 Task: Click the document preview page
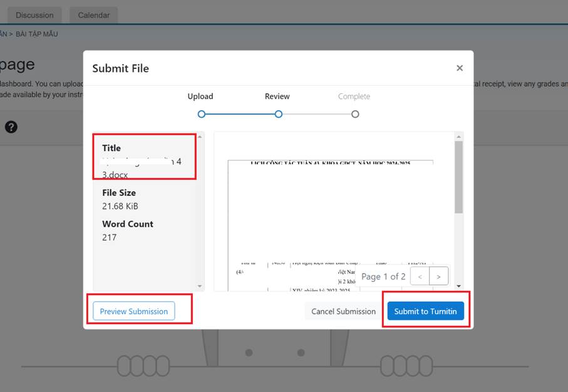click(x=330, y=213)
